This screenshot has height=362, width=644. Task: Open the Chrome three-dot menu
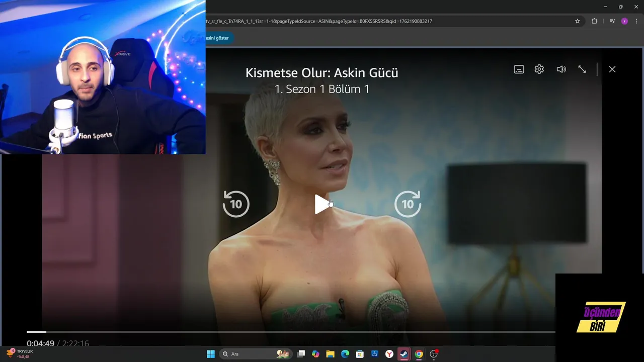coord(636,21)
